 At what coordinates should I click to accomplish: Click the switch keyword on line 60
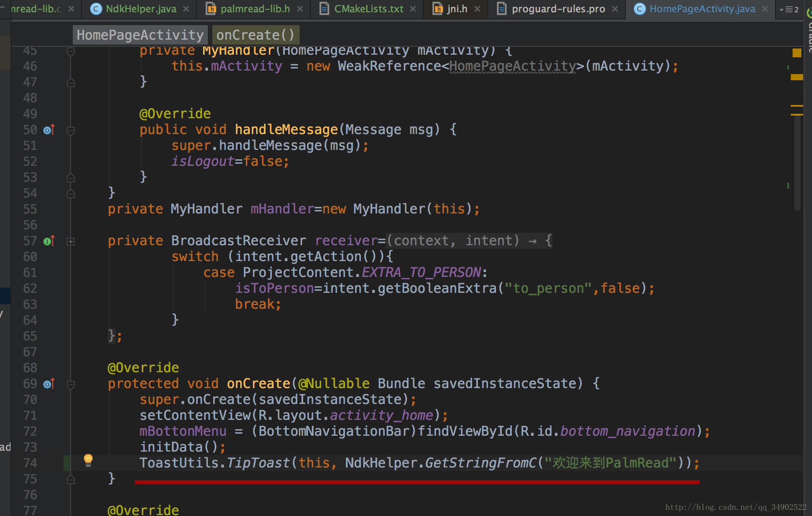point(195,257)
